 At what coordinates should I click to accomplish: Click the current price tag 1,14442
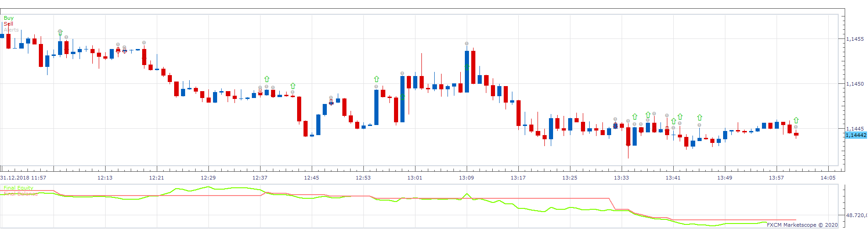pos(856,135)
